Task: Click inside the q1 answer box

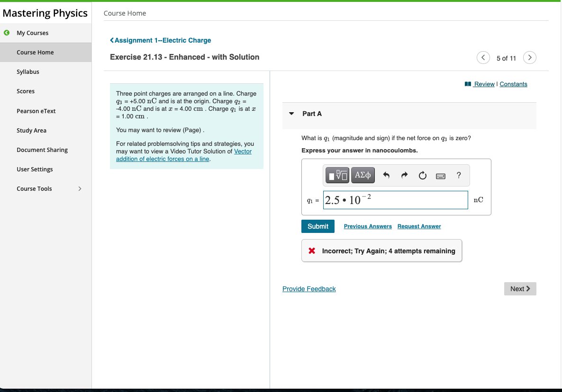Action: [x=395, y=200]
